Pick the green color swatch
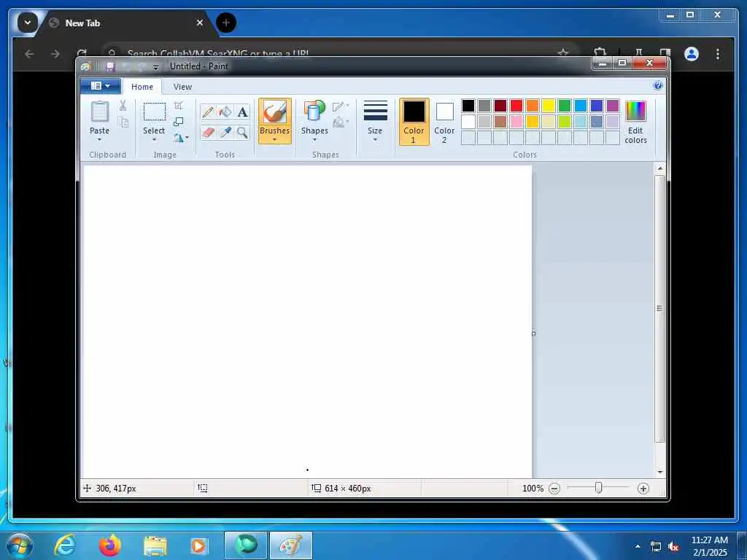This screenshot has width=747, height=560. coord(565,106)
